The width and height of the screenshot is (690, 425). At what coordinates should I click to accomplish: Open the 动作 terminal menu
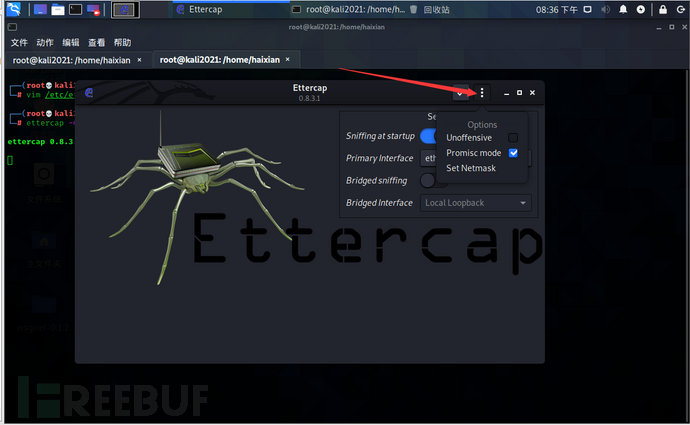tap(45, 43)
